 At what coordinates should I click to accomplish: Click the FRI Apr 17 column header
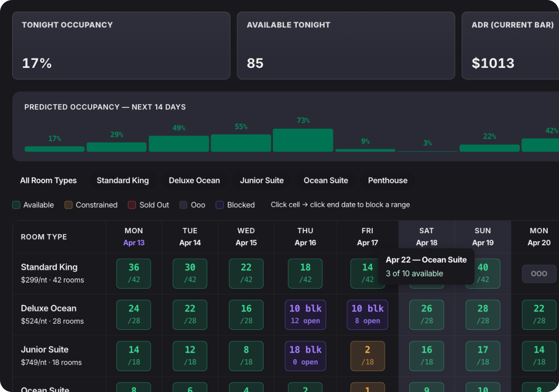coord(368,237)
